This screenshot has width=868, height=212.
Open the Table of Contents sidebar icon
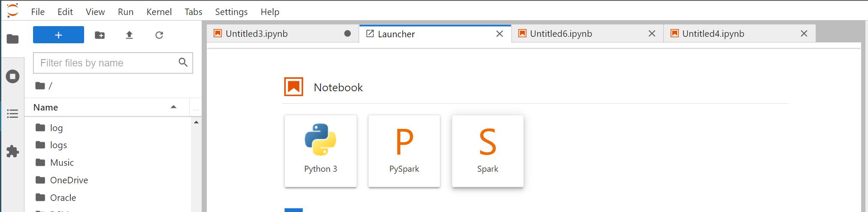13,114
